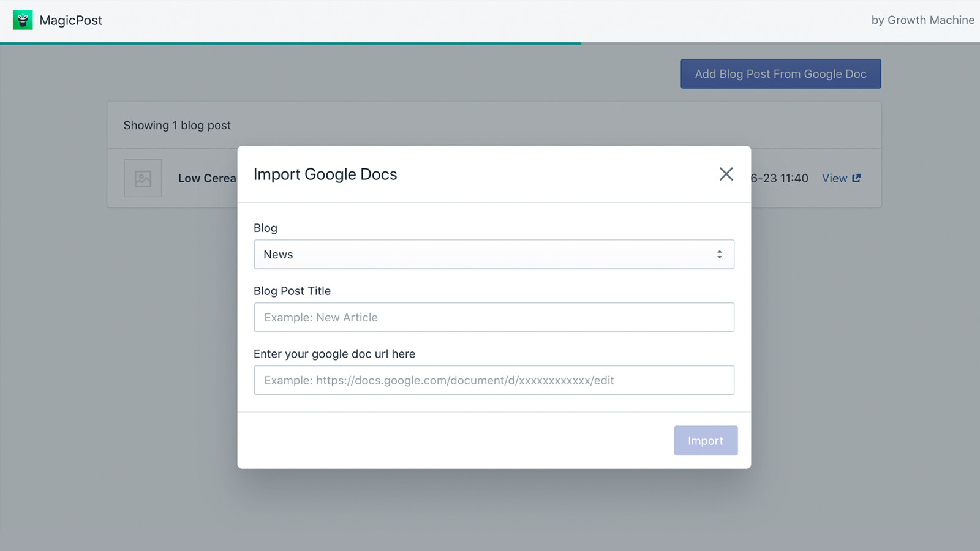This screenshot has width=980, height=551.
Task: Click the 'Enter your google doc url here' label
Action: pyautogui.click(x=334, y=354)
